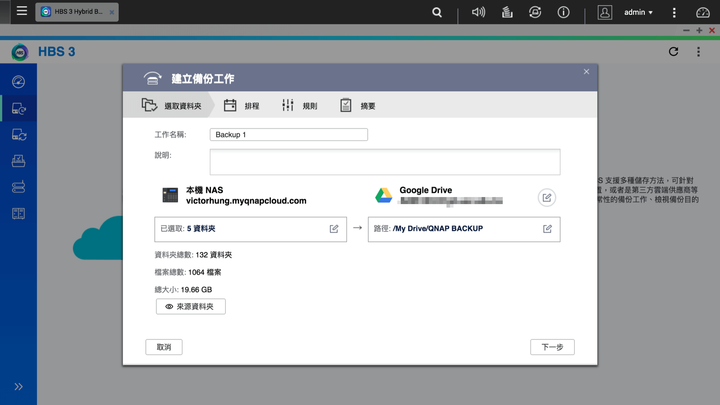
Task: Close the create backup job dialog
Action: coord(586,72)
